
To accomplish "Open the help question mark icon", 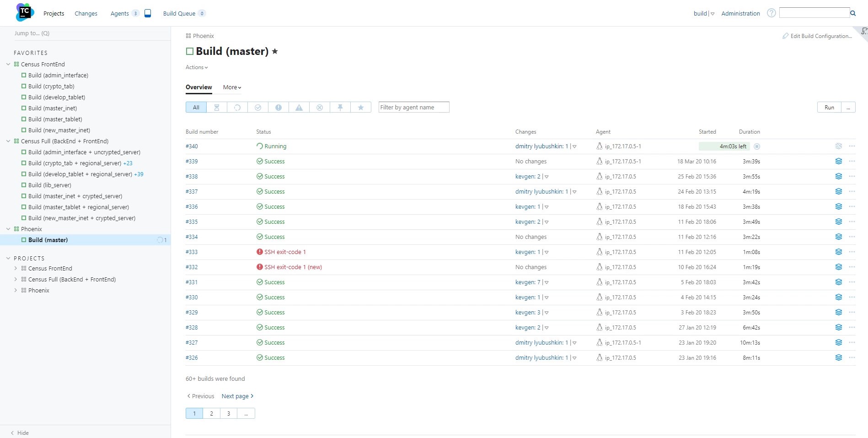I will 771,13.
